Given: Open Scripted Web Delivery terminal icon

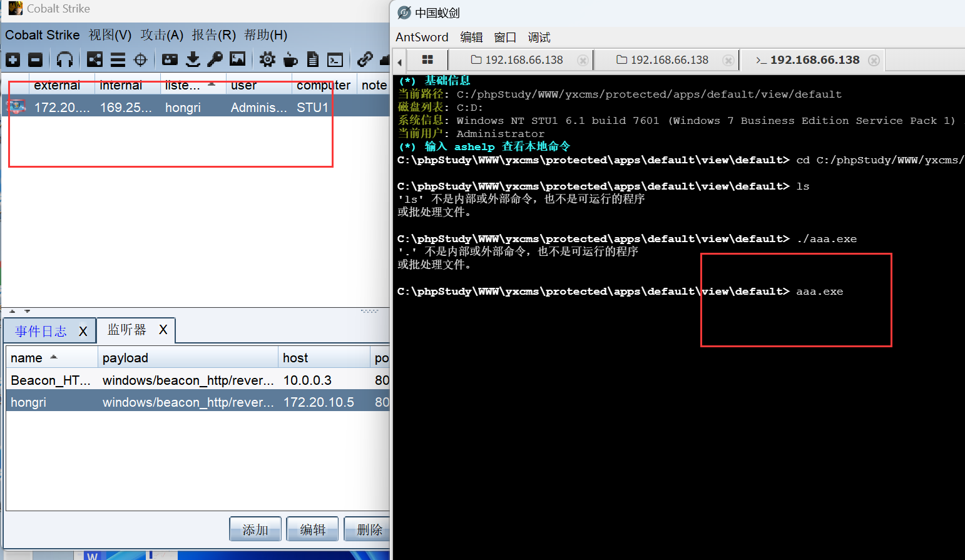Looking at the screenshot, I should pyautogui.click(x=335, y=60).
